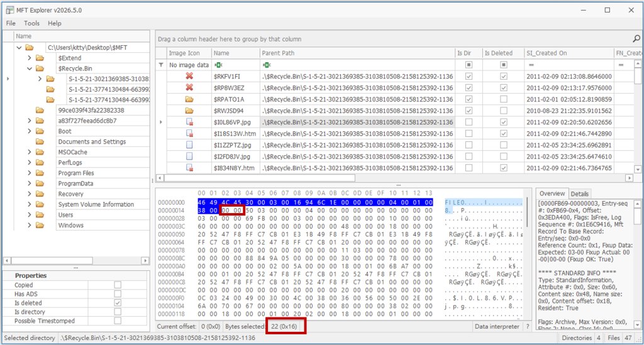Click SI_Created On equals filter icon
Viewport: 644px width, 345px height.
(531, 65)
